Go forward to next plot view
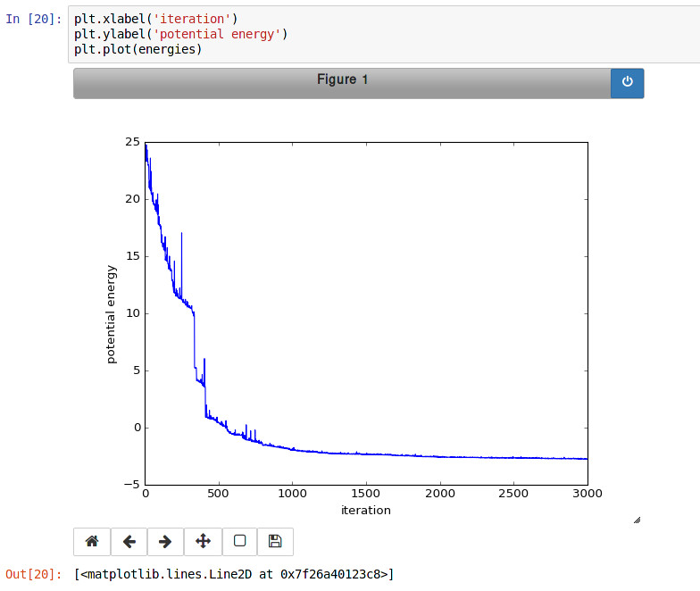This screenshot has width=700, height=591. tap(165, 541)
